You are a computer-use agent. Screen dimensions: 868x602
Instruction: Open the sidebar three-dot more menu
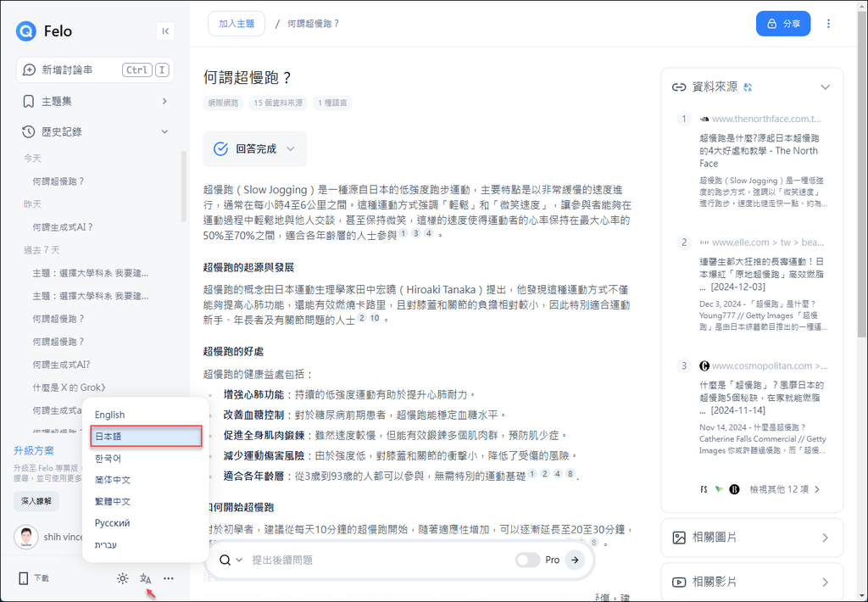(x=169, y=578)
